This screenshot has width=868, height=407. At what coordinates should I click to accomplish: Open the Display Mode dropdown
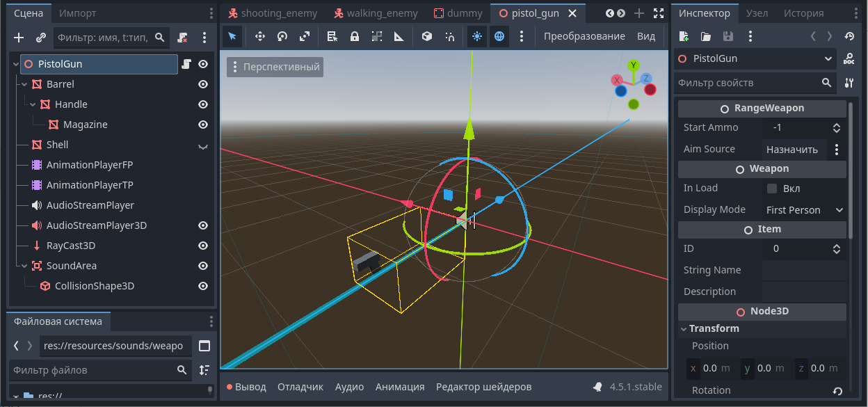[x=804, y=210]
